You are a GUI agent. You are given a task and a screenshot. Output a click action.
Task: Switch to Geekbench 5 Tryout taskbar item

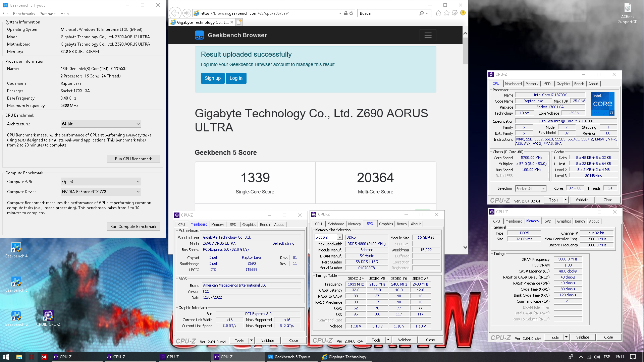click(292, 357)
